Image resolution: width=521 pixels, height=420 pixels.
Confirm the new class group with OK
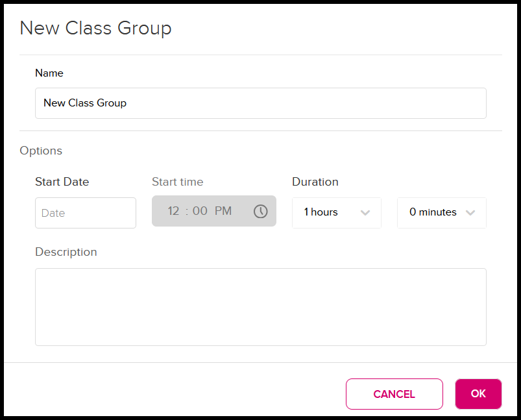pyautogui.click(x=478, y=393)
